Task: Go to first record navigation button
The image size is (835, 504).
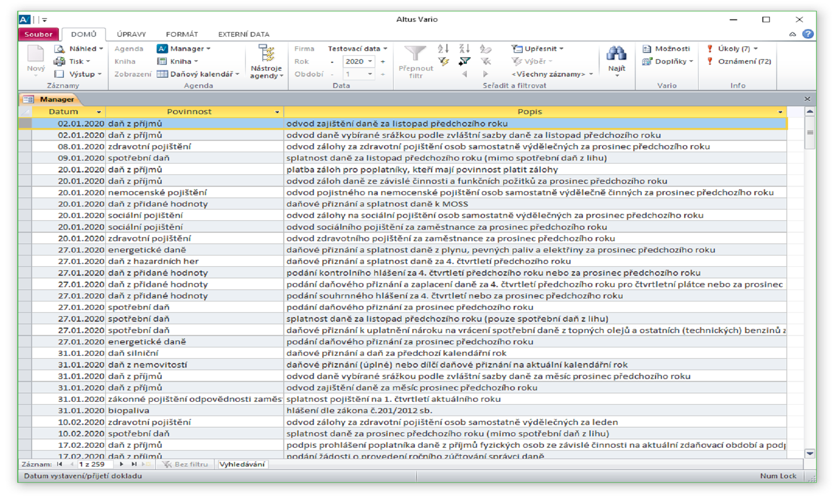Action: point(60,464)
